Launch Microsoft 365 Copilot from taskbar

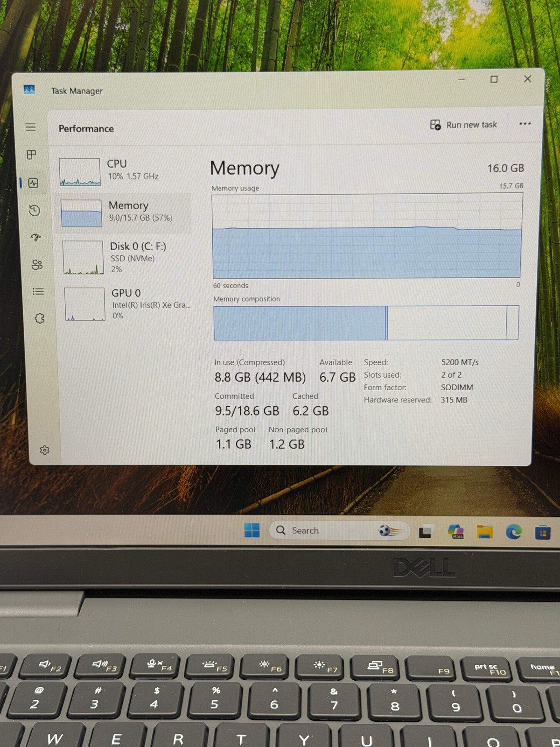(455, 531)
